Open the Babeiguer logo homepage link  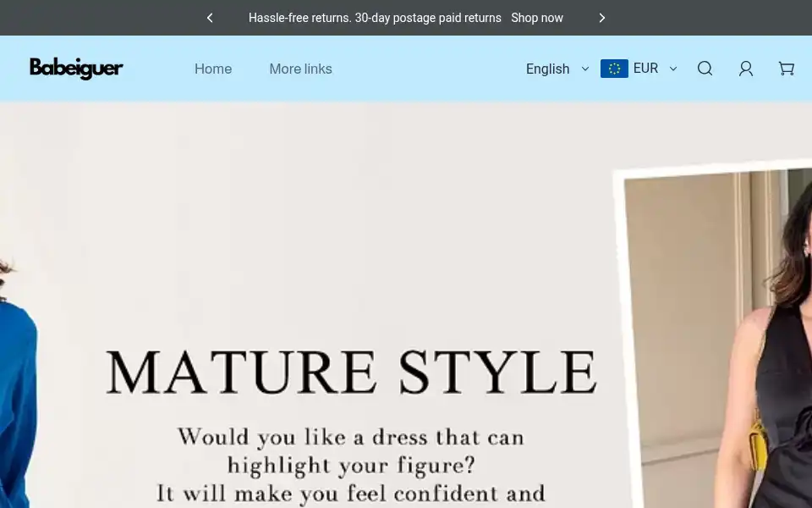[x=77, y=69]
